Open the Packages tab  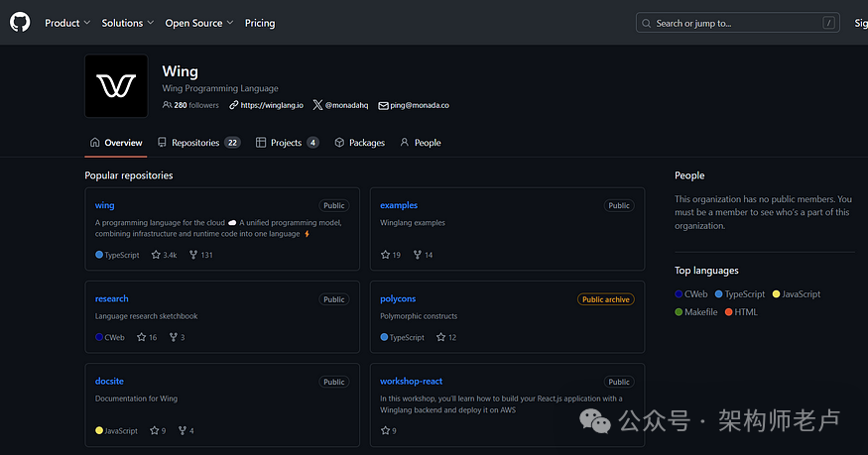pyautogui.click(x=359, y=143)
